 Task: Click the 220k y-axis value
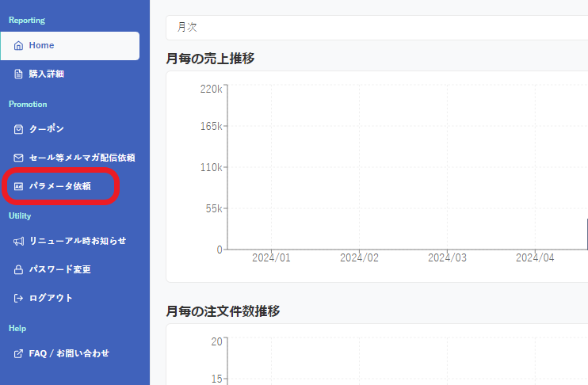211,90
